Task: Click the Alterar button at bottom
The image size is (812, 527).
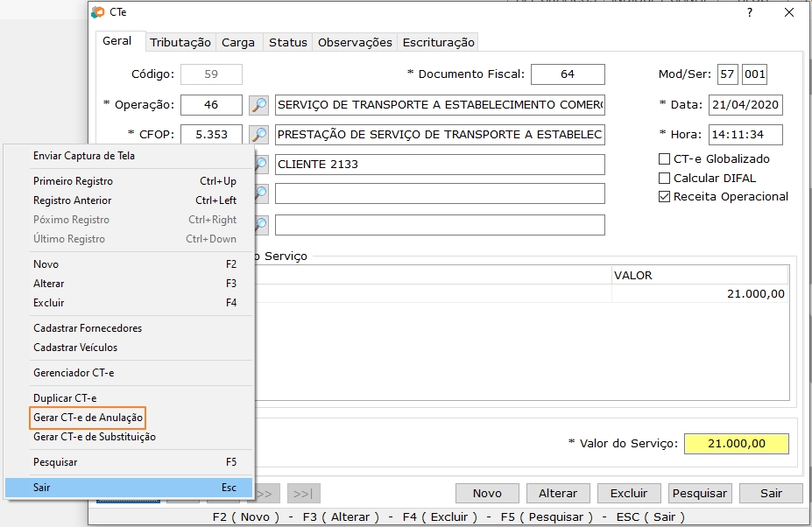Action: tap(558, 493)
